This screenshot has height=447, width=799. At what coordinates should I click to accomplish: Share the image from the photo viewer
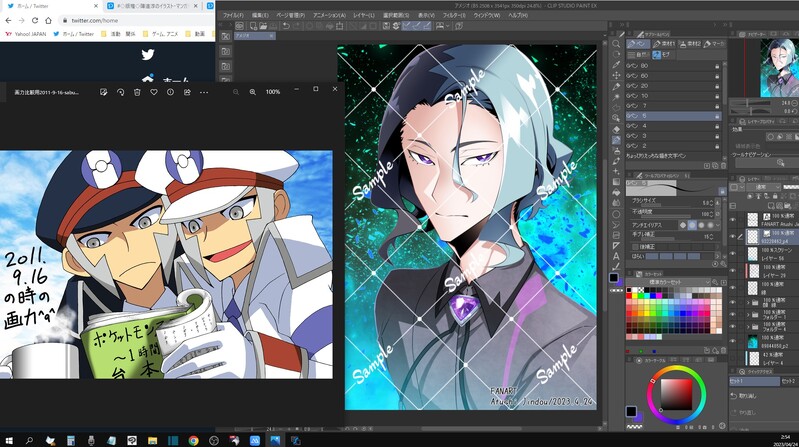(187, 92)
